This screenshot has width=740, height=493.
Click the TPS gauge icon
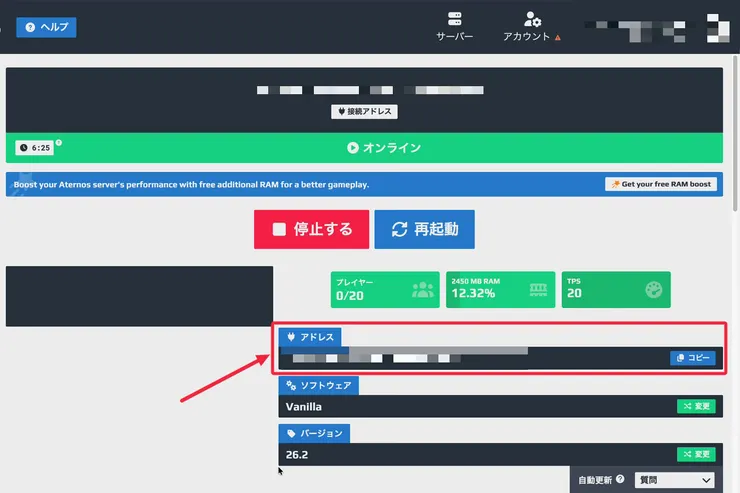coord(654,290)
